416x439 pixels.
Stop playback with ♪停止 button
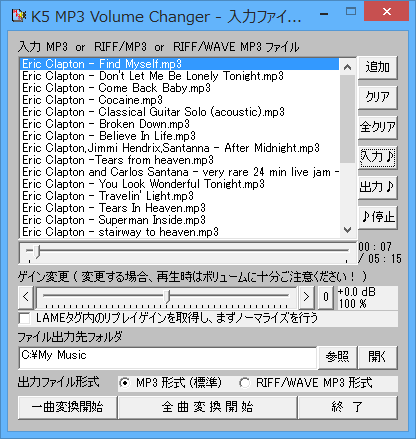378,217
